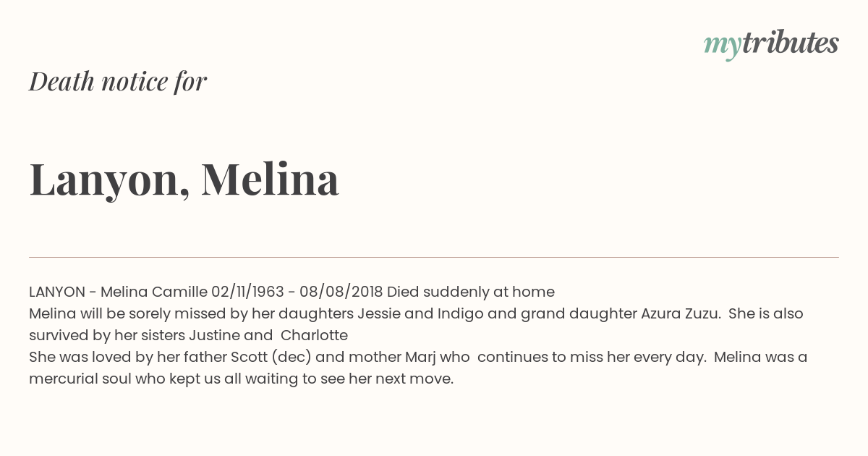Click the 'mercurial soul' phrase

click(x=80, y=379)
